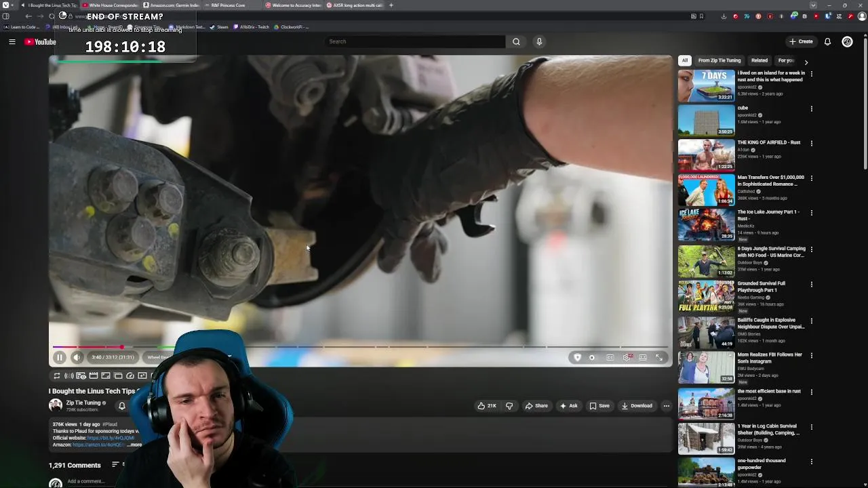Save the video to a playlist
This screenshot has height=488, width=868.
tap(599, 406)
